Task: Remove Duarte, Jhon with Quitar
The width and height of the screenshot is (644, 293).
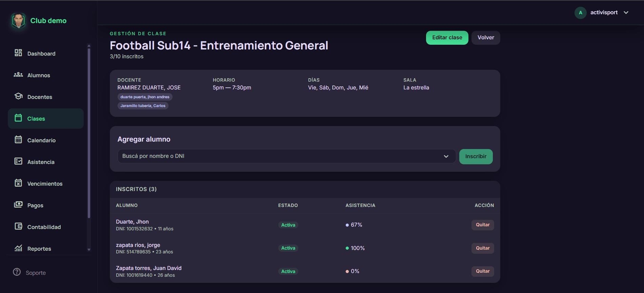Action: pyautogui.click(x=483, y=225)
